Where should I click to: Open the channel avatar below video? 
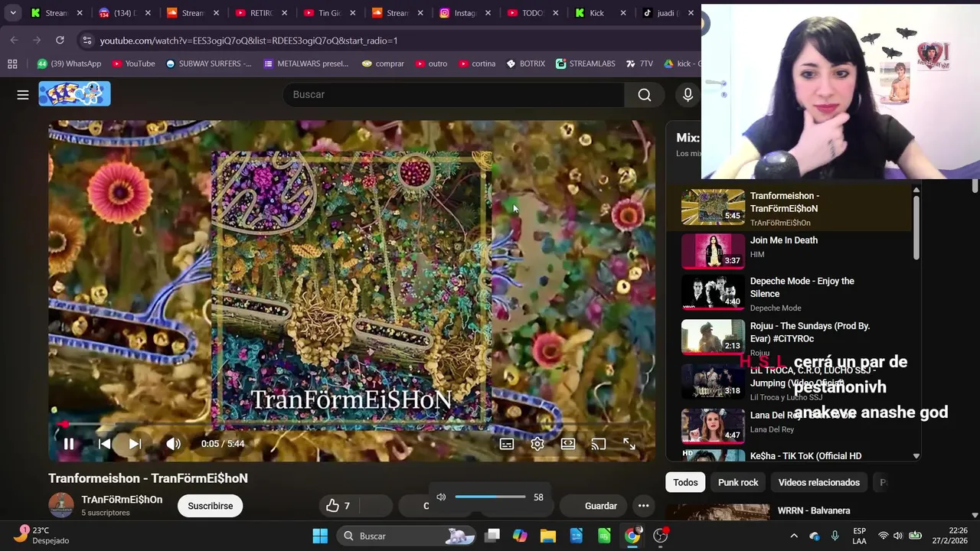(x=61, y=506)
